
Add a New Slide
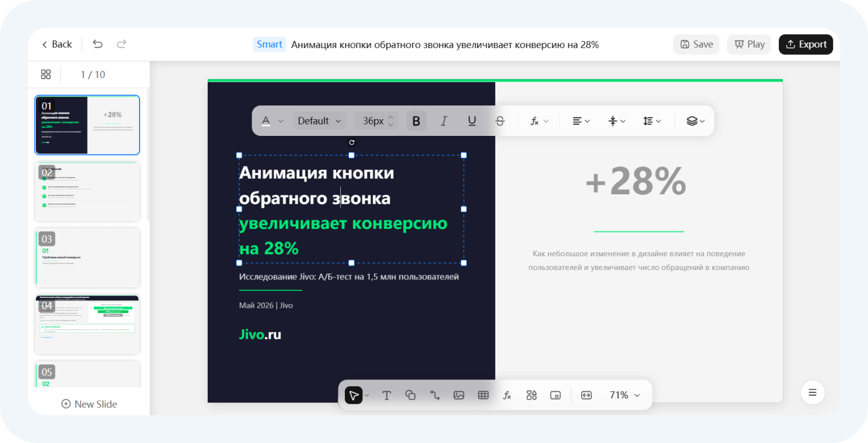[89, 404]
